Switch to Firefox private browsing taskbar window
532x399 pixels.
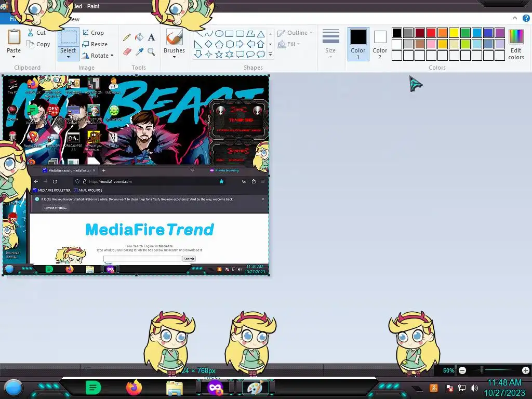point(215,388)
